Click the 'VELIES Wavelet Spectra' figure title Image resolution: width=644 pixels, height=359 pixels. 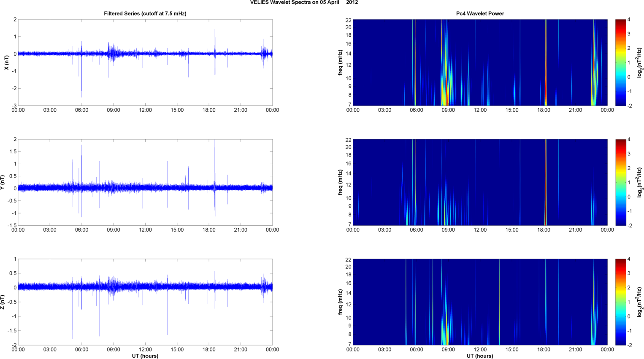tap(304, 3)
